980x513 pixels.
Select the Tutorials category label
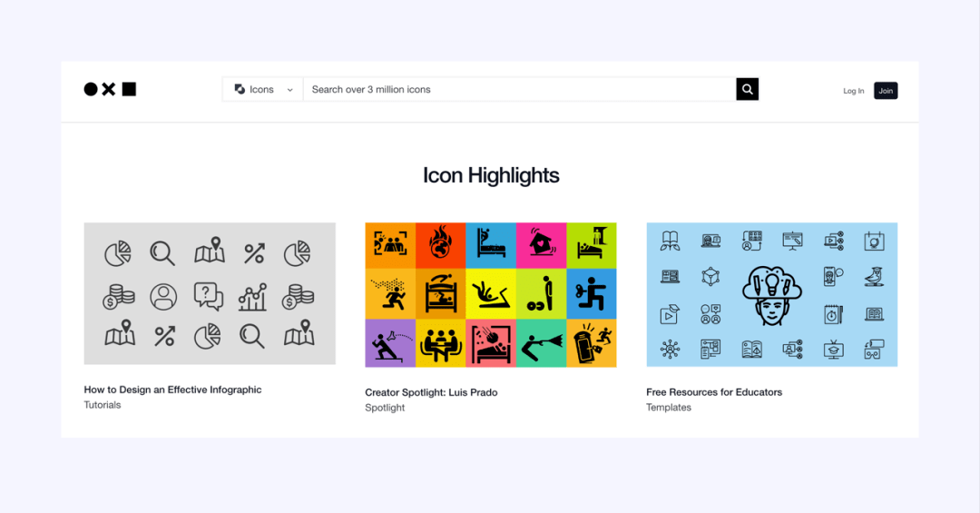(103, 405)
